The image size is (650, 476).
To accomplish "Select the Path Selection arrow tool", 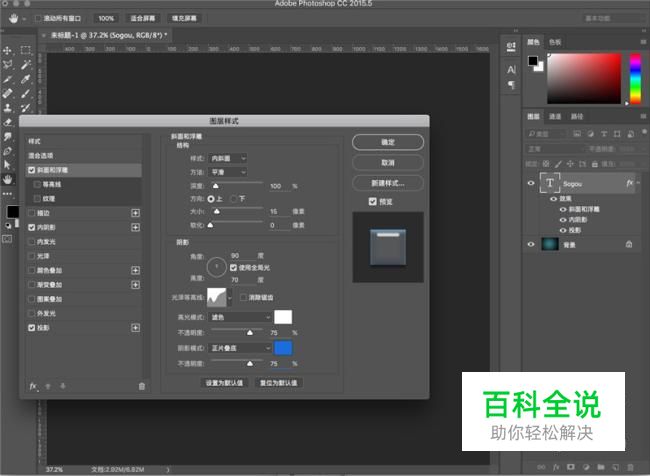I will click(x=7, y=165).
